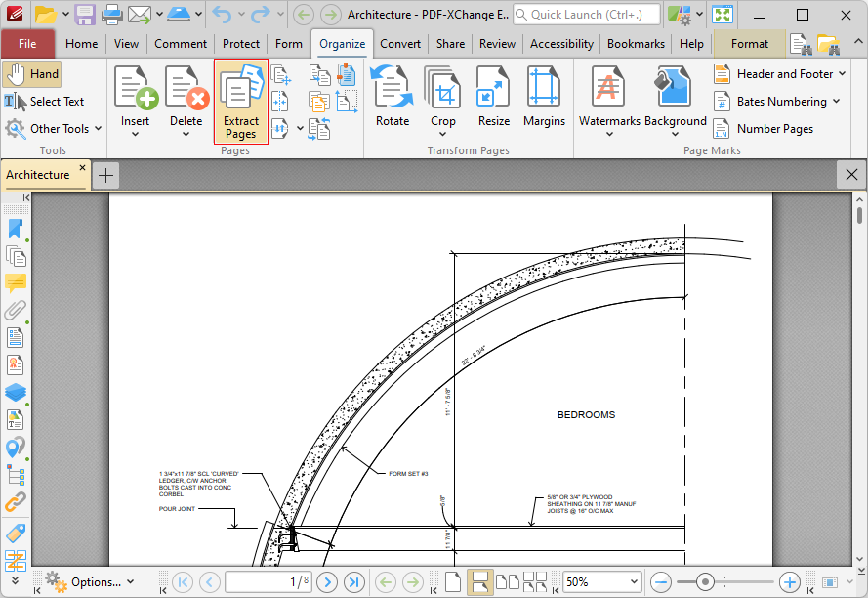Expand the Header and Footer dropdown
Image resolution: width=868 pixels, height=598 pixels.
842,73
